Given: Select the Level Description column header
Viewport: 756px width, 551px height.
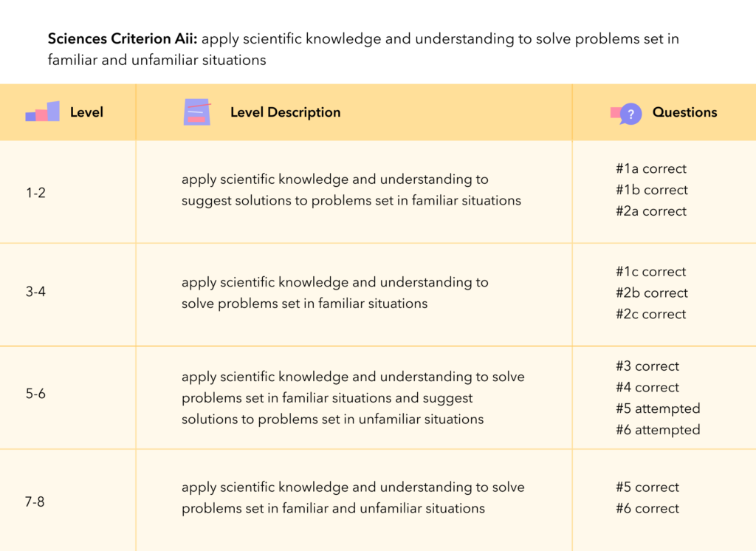Looking at the screenshot, I should pyautogui.click(x=285, y=112).
